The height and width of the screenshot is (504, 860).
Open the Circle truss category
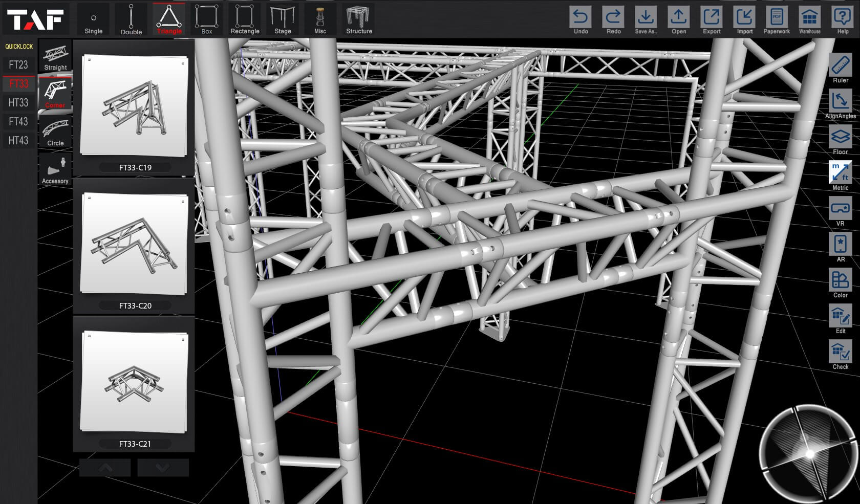point(55,133)
